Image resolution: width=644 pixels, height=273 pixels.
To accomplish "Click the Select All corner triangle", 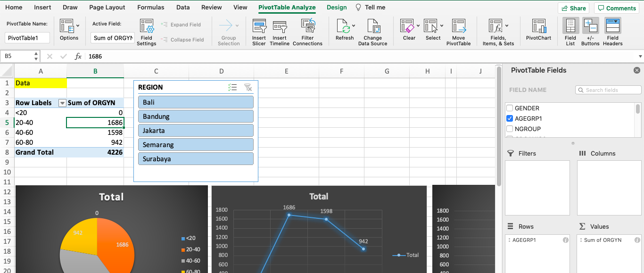I will [x=7, y=71].
